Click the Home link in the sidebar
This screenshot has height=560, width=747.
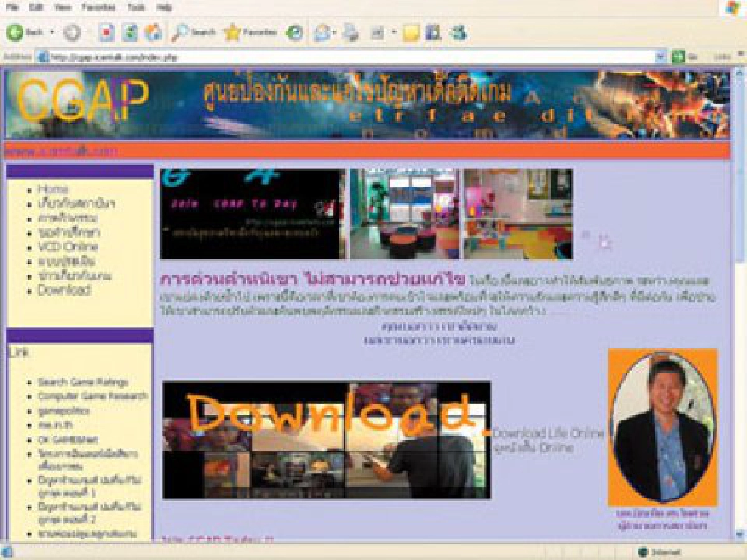(53, 189)
